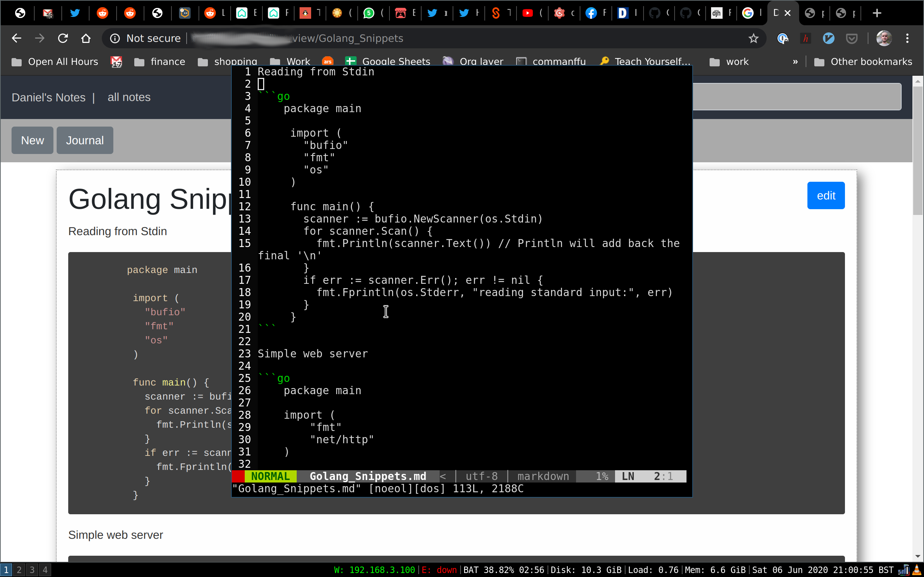This screenshot has height=577, width=924.
Task: Click the Journal button
Action: 85,140
